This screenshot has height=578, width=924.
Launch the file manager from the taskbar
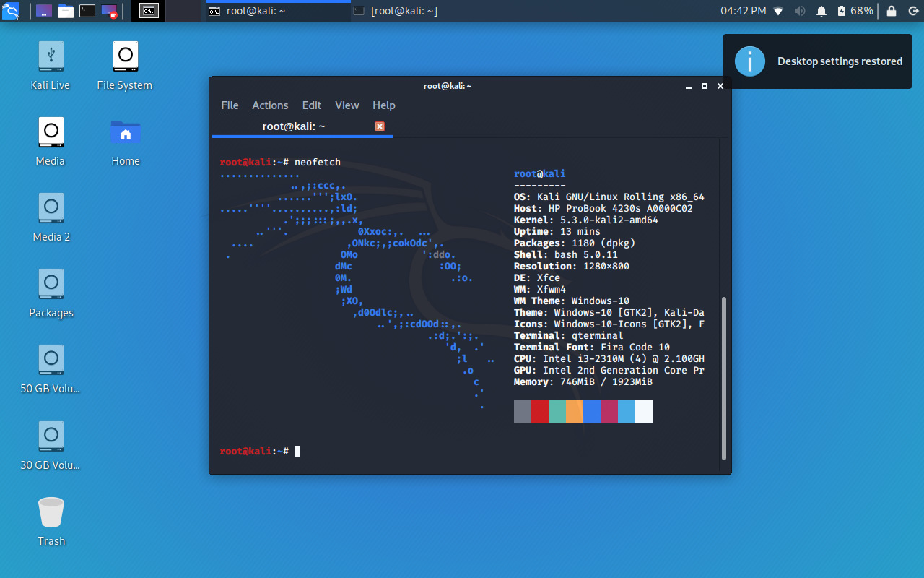(65, 11)
